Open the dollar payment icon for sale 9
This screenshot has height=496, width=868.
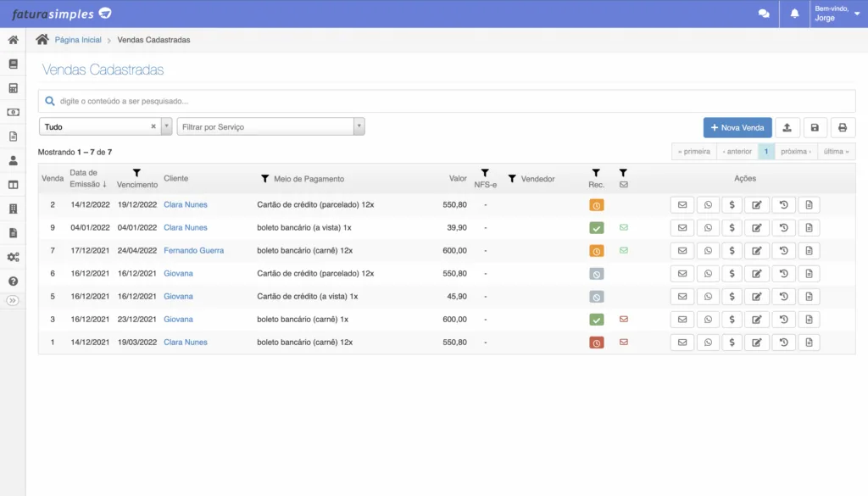[732, 227]
